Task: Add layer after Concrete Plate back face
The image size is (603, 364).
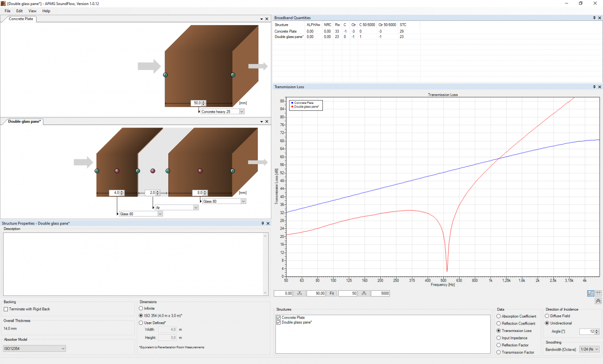Action: (x=233, y=75)
